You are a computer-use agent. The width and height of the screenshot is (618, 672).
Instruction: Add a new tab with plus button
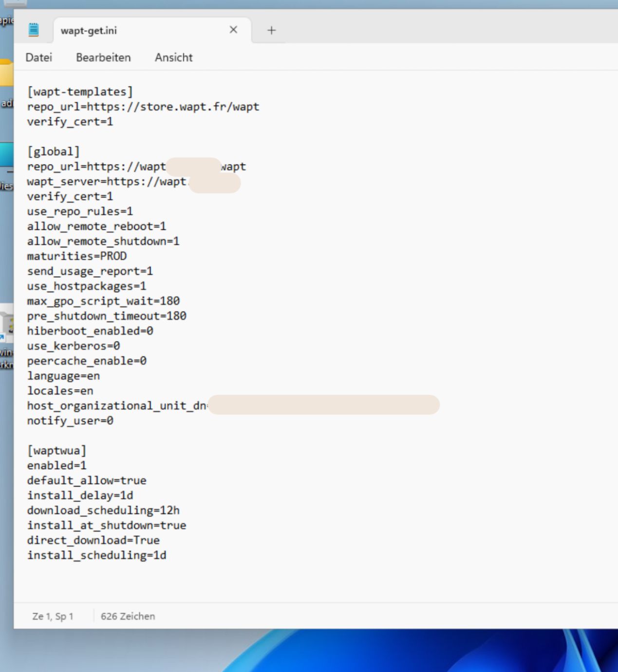[x=271, y=30]
